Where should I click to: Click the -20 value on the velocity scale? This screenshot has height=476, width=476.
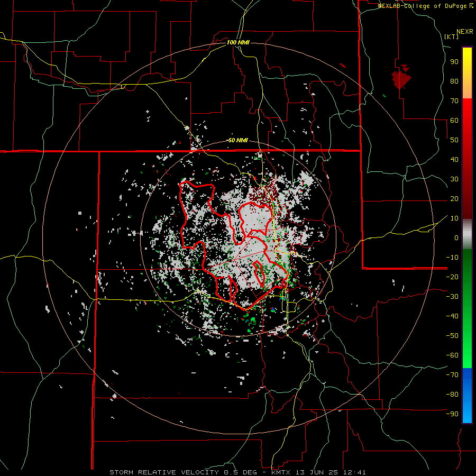tap(452, 277)
